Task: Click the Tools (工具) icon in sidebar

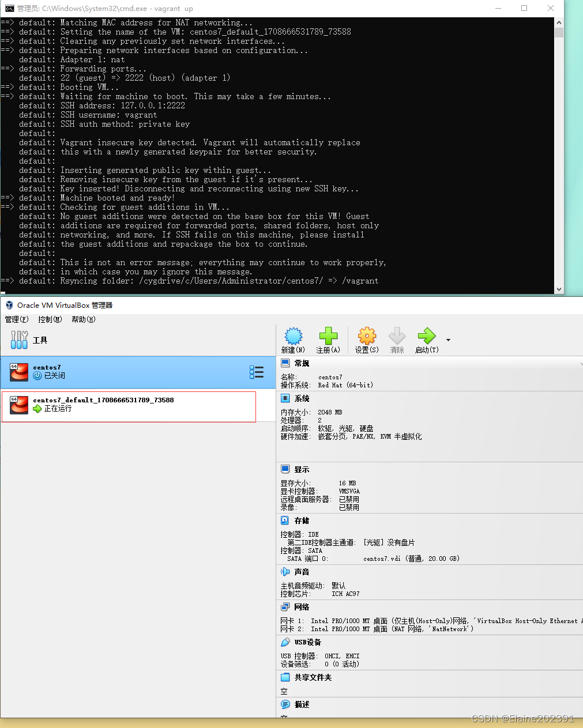Action: click(19, 340)
